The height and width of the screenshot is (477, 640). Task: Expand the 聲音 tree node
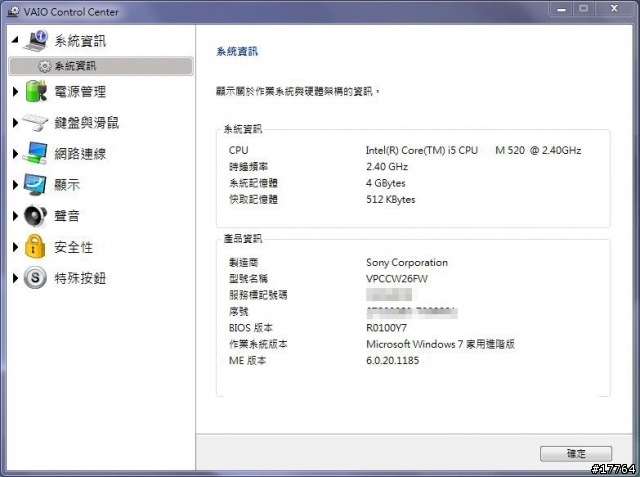click(x=16, y=216)
